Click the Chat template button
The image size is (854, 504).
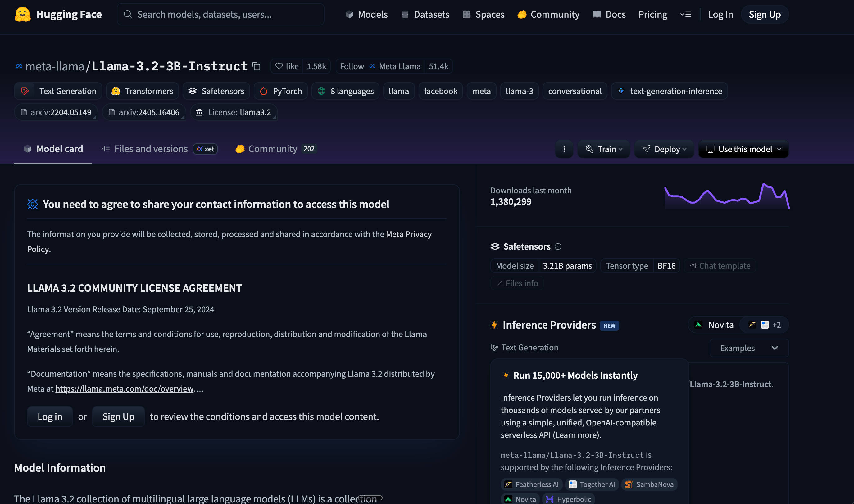[x=720, y=266]
